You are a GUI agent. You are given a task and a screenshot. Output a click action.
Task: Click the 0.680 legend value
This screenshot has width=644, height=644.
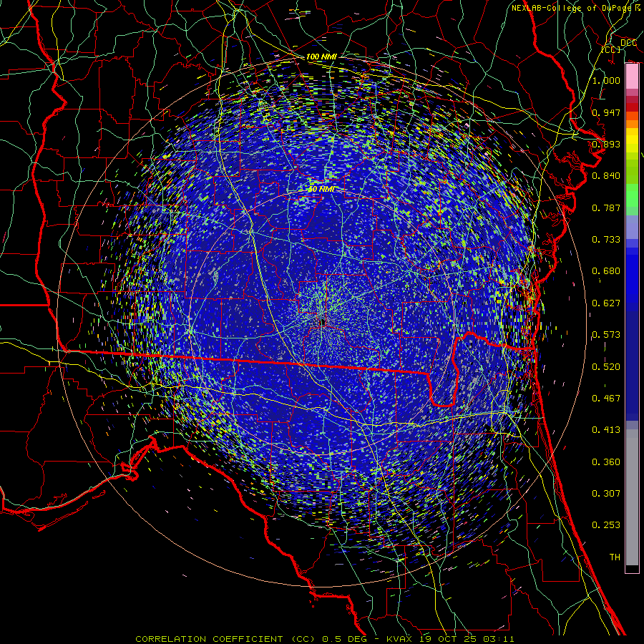click(606, 271)
